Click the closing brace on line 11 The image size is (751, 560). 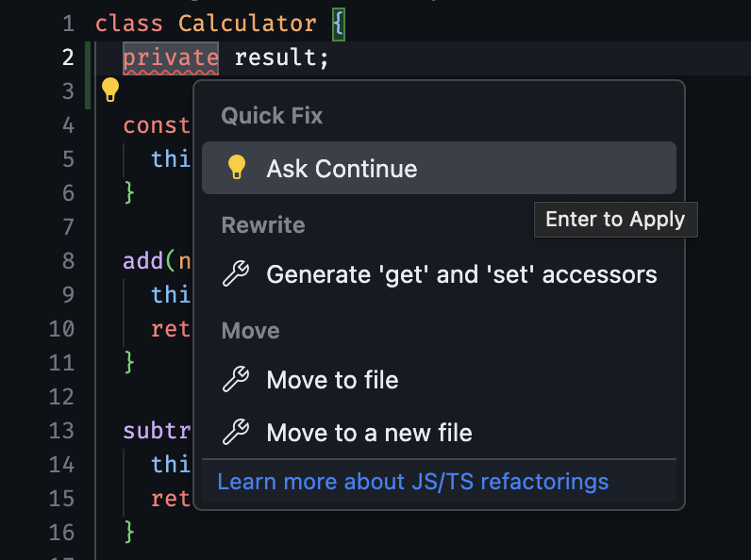[x=129, y=362]
